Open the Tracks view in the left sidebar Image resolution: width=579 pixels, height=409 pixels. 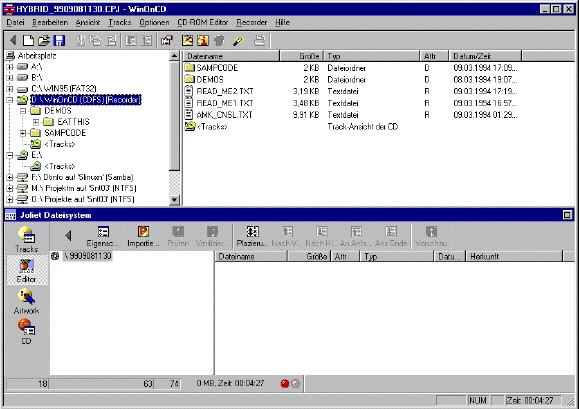pos(26,240)
